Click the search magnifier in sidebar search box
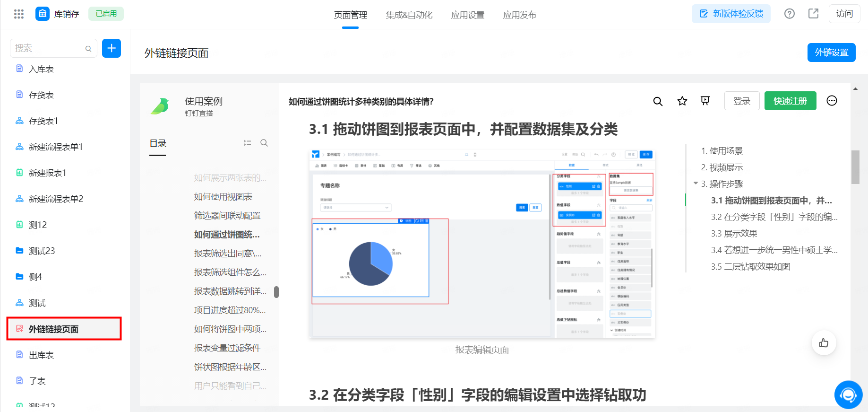Viewport: 868px width, 412px height. (x=88, y=49)
